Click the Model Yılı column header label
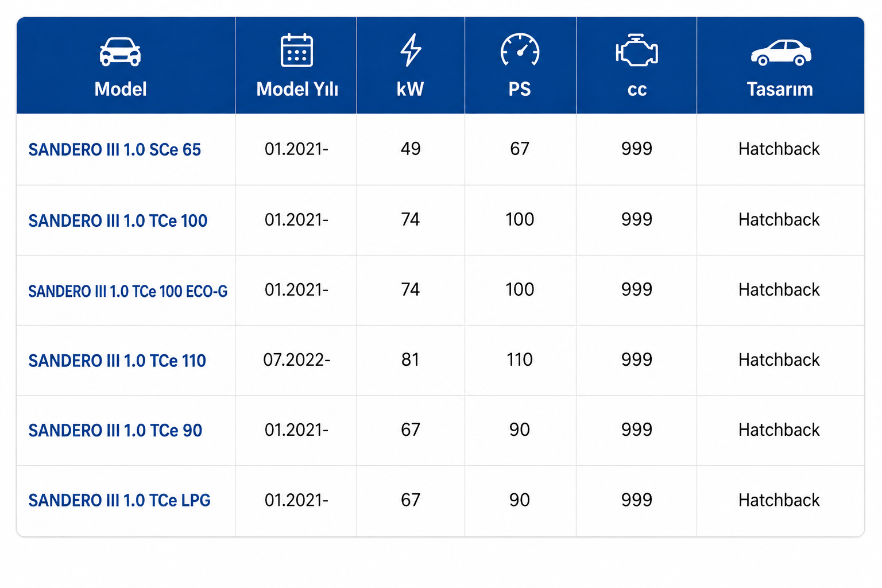Screen dimensions: 882x588 click(297, 89)
